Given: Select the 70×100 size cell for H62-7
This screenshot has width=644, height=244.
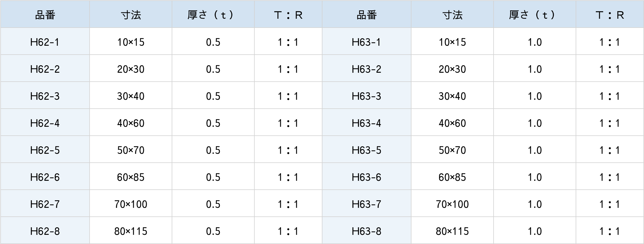Looking at the screenshot, I should (131, 204).
